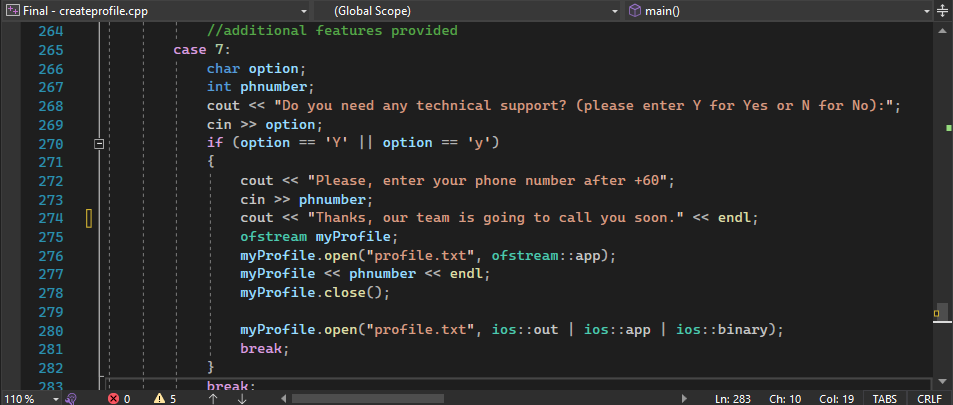Go to next issue with down arrow
The height and width of the screenshot is (405, 953).
[242, 399]
